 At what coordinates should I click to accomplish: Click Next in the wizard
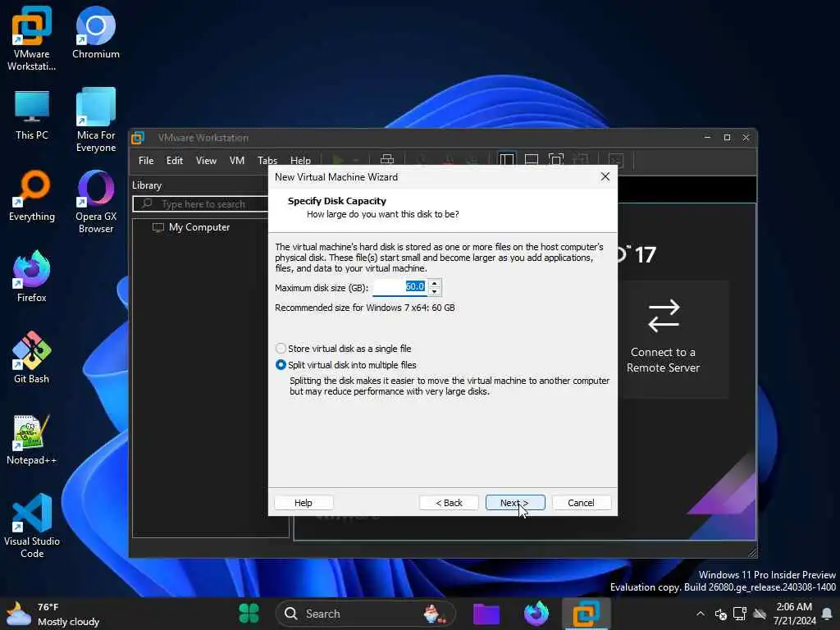[515, 503]
